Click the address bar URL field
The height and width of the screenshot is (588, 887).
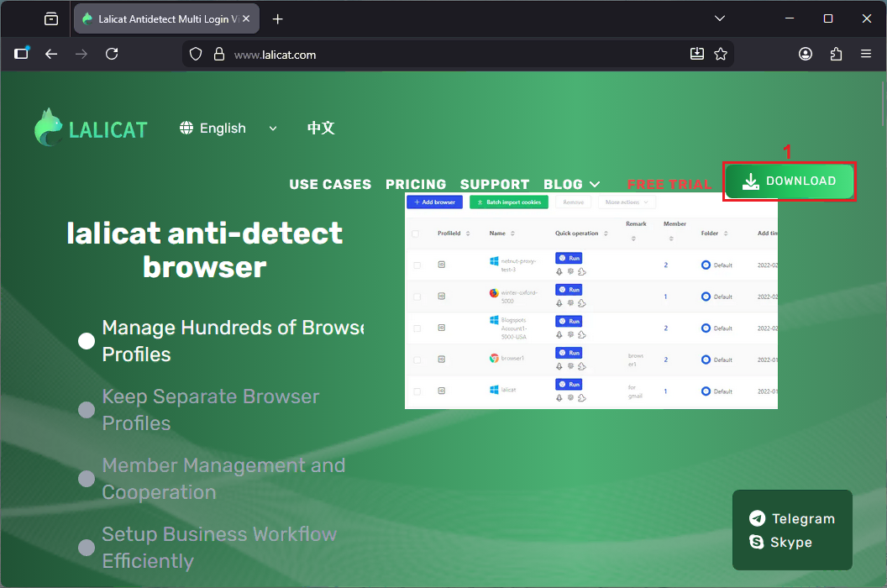pyautogui.click(x=459, y=55)
